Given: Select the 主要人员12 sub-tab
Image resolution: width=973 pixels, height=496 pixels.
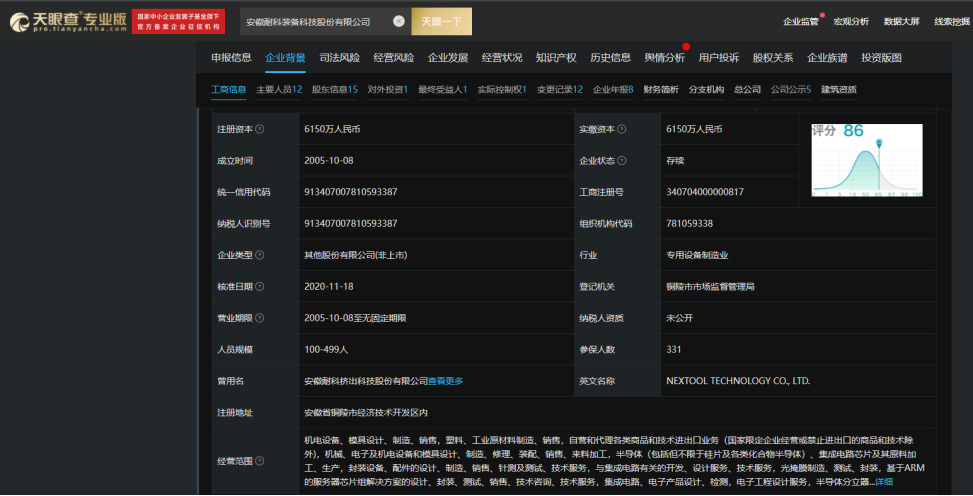Looking at the screenshot, I should point(279,89).
